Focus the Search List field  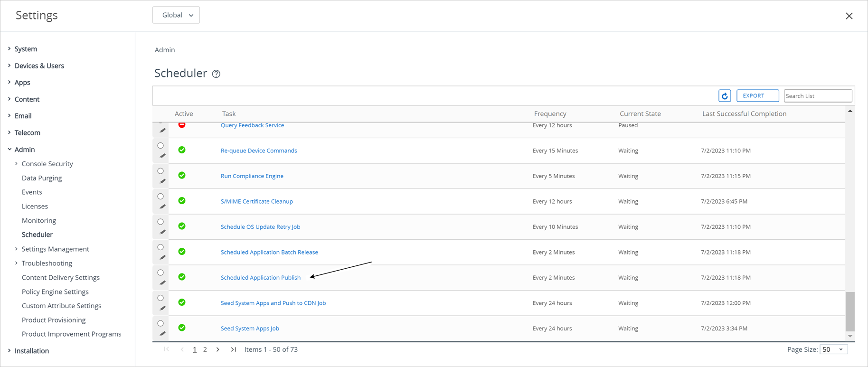coord(818,96)
